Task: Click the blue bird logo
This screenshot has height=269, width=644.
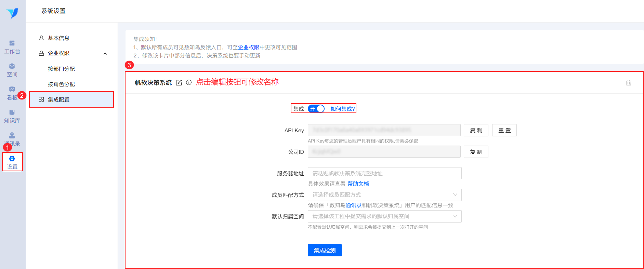Action: coord(12,13)
